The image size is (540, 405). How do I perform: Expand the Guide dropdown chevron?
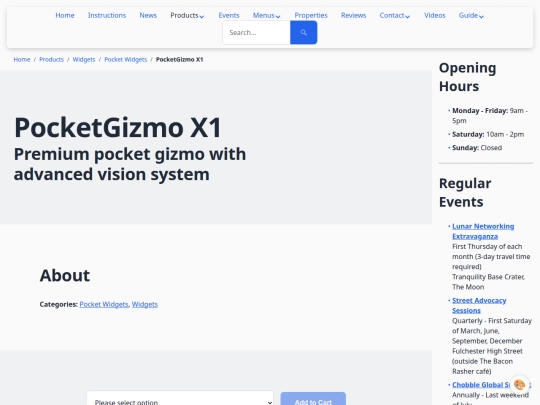pos(481,16)
